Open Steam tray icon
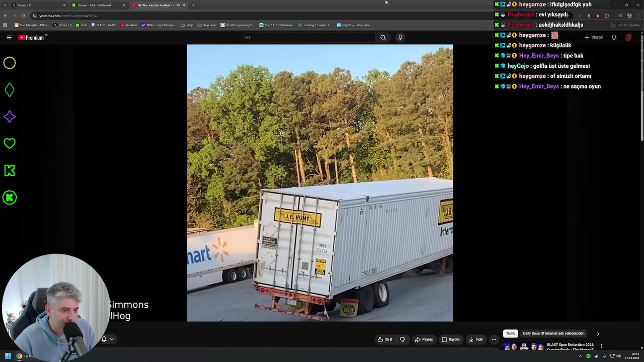Viewport: 644px width, 362px height. [x=596, y=356]
